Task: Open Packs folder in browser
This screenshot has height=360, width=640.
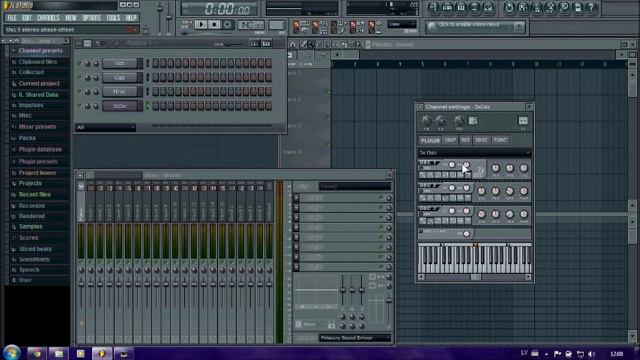Action: click(x=27, y=138)
